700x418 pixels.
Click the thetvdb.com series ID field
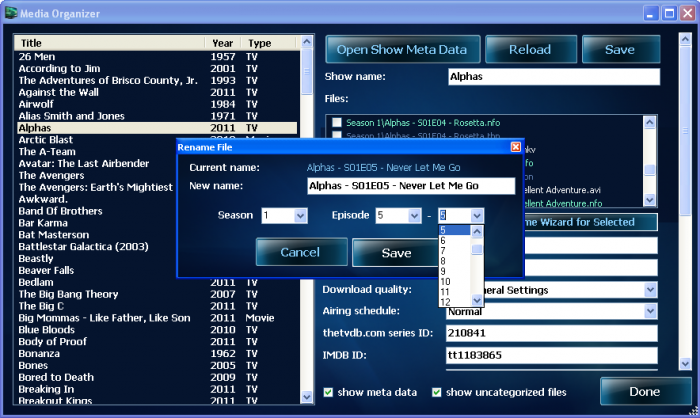tap(551, 333)
